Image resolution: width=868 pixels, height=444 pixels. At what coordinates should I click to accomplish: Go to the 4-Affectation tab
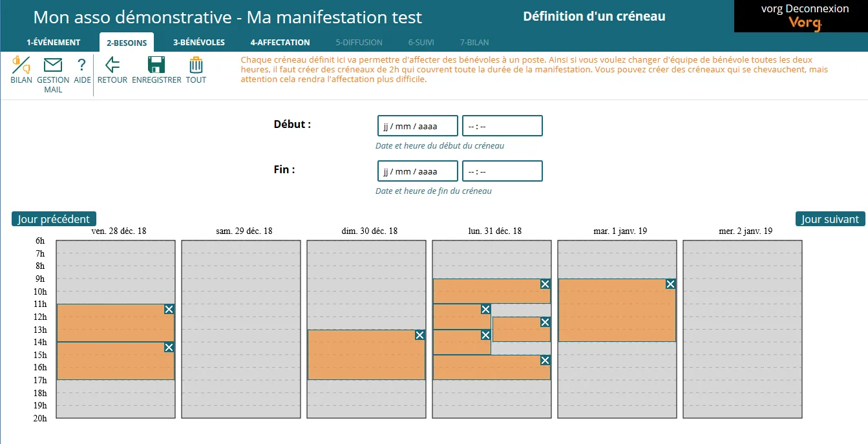(281, 43)
